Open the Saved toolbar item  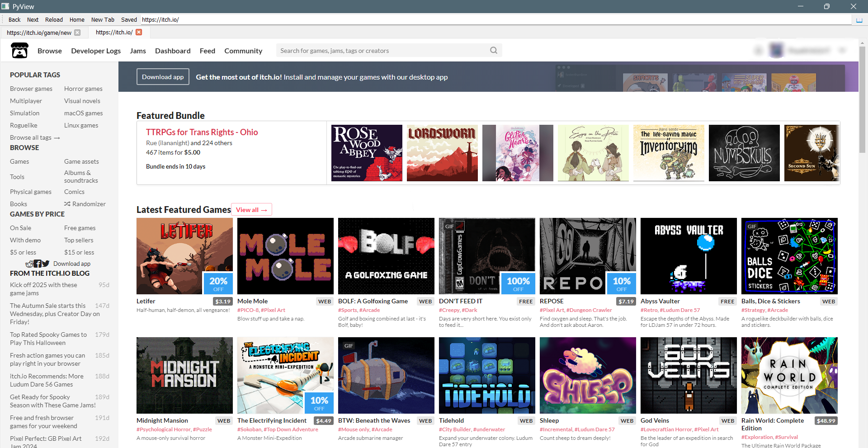point(129,19)
